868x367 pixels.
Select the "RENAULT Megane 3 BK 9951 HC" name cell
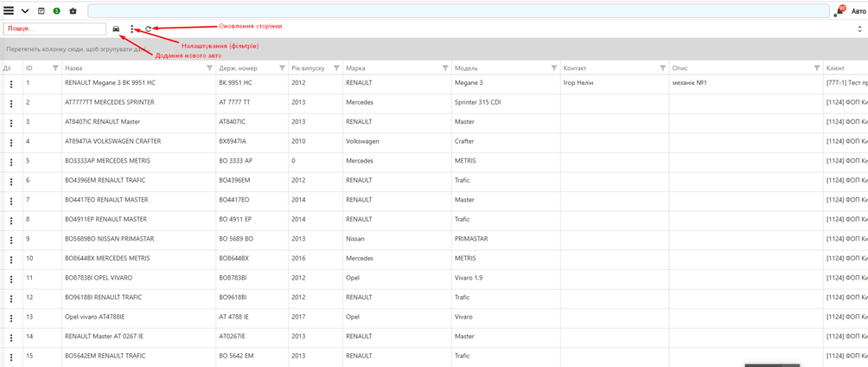(x=138, y=82)
